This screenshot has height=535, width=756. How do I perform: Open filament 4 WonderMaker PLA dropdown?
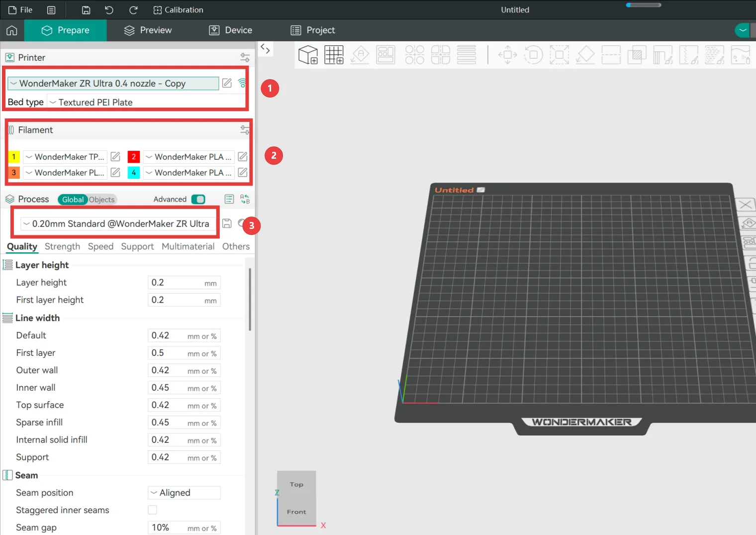pyautogui.click(x=189, y=172)
